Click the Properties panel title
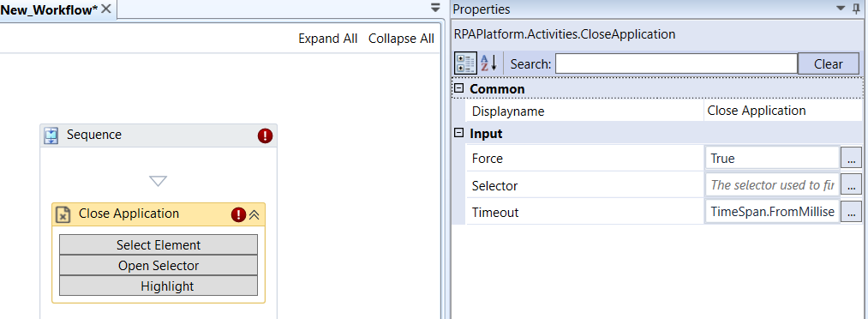 click(x=482, y=9)
